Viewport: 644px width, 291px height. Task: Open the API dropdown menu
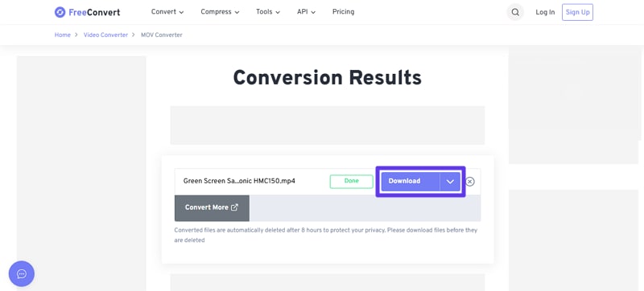pos(307,12)
